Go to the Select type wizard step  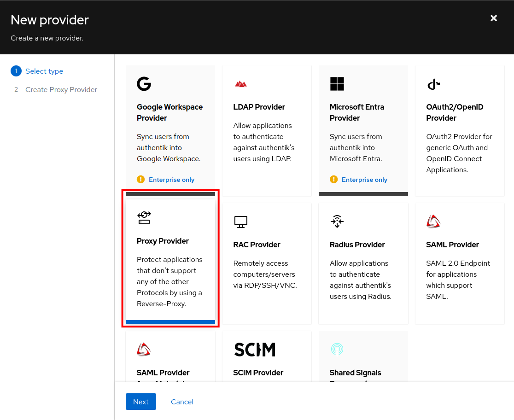[44, 71]
